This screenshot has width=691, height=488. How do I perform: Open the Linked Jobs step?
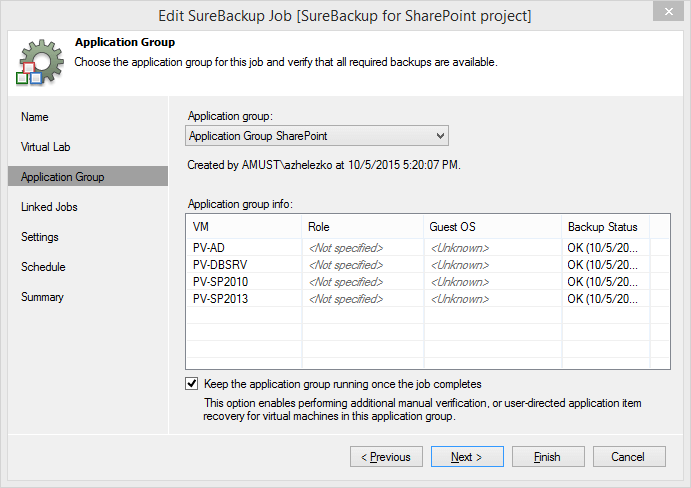tap(49, 207)
